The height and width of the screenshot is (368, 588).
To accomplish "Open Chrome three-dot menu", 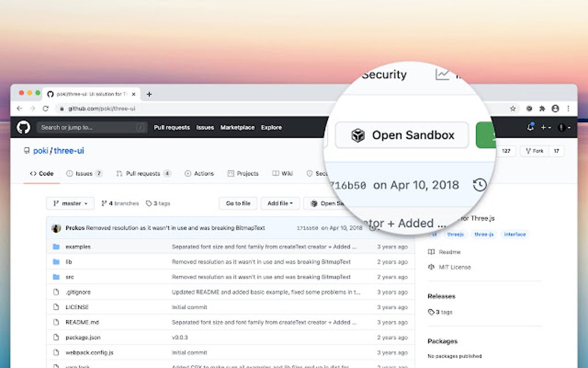I will coord(568,108).
